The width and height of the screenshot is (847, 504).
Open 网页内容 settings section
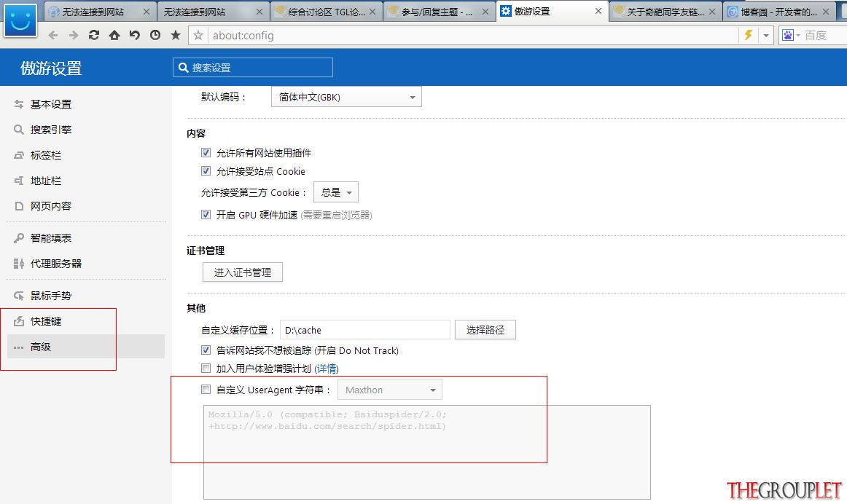coord(51,206)
